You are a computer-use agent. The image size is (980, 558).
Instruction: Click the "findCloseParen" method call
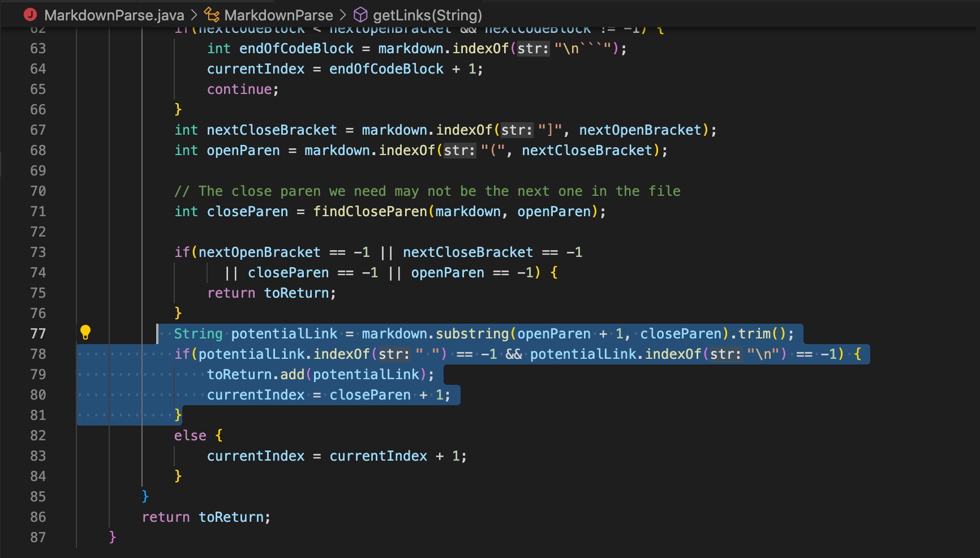371,212
